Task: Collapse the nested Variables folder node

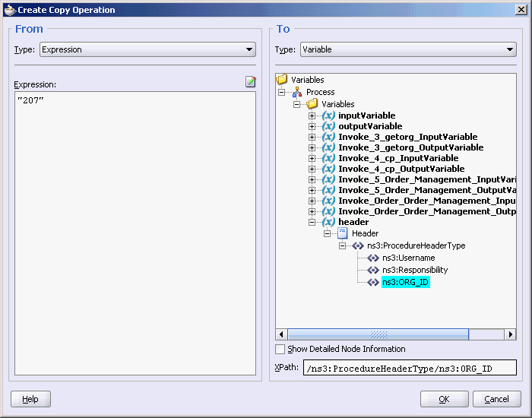Action: [x=297, y=104]
